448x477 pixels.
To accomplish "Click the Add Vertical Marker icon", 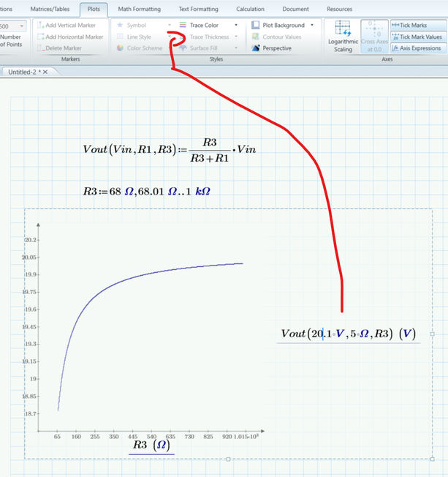I will (x=40, y=25).
